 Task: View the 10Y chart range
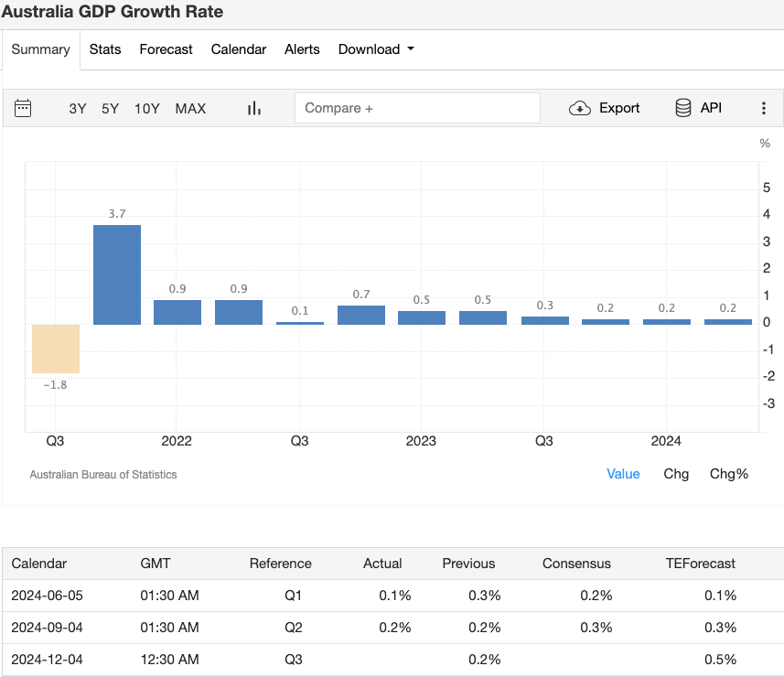coord(146,107)
